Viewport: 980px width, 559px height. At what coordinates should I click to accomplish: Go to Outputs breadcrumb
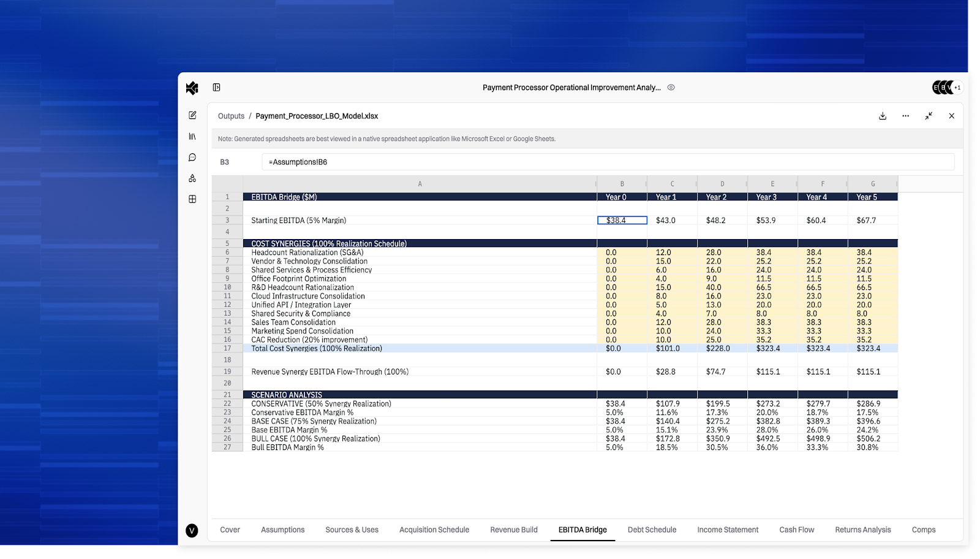[231, 116]
